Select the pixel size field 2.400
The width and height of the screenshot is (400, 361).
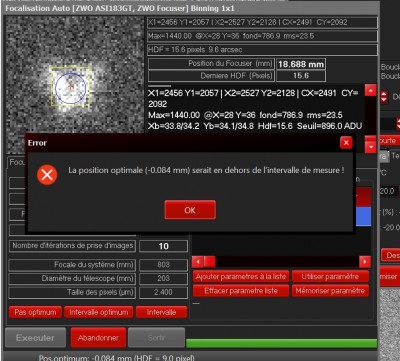click(163, 292)
